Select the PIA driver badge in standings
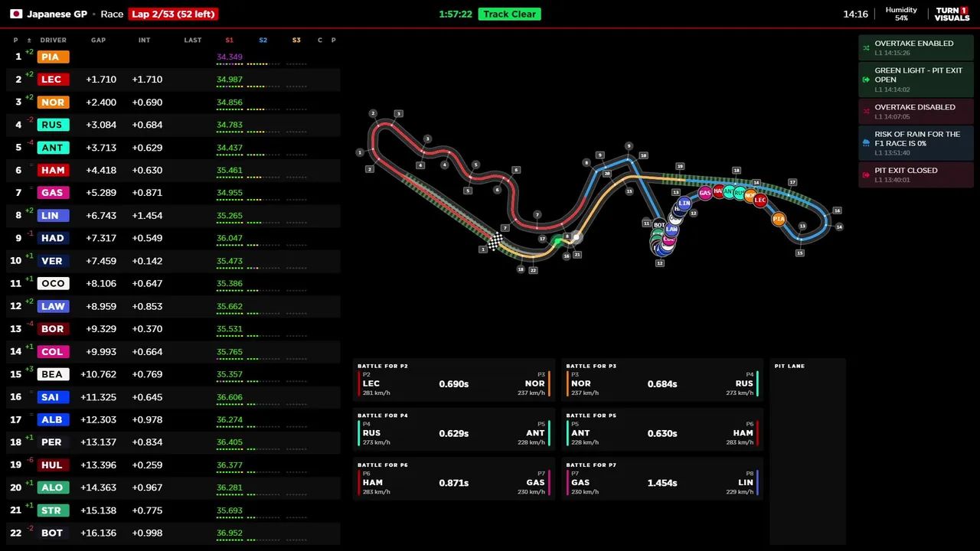 (53, 57)
